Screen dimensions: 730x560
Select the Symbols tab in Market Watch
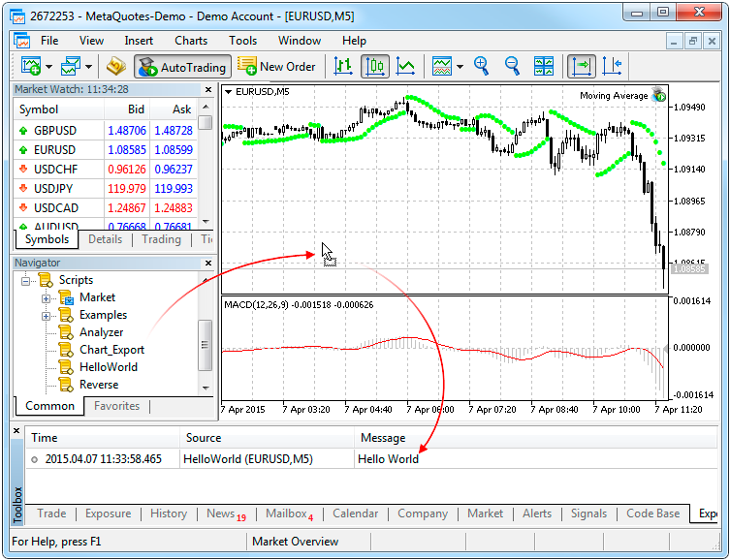click(x=47, y=239)
